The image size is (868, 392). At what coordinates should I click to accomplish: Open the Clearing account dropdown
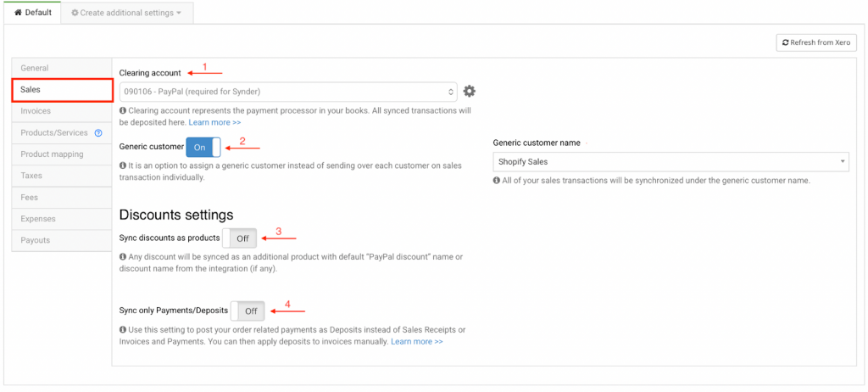point(288,92)
